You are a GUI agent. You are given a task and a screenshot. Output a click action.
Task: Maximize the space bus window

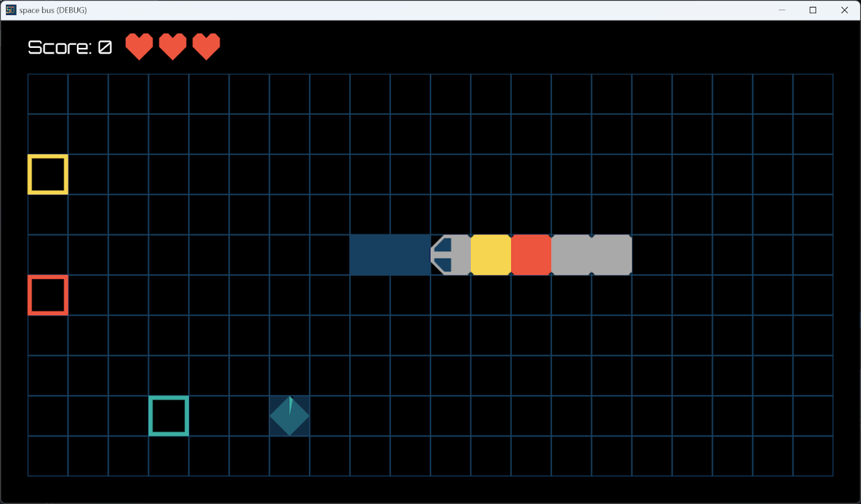(813, 10)
